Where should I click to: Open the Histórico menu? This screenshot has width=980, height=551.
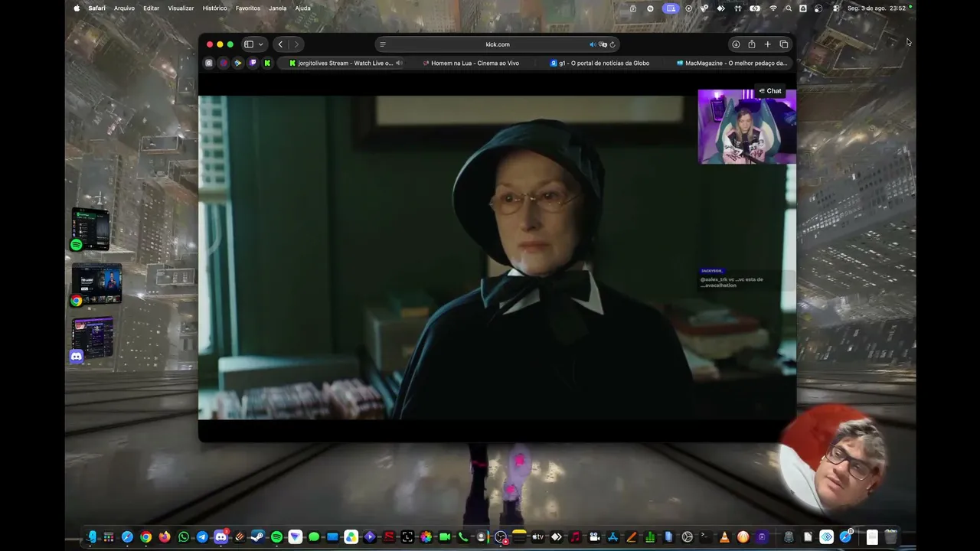pyautogui.click(x=214, y=8)
